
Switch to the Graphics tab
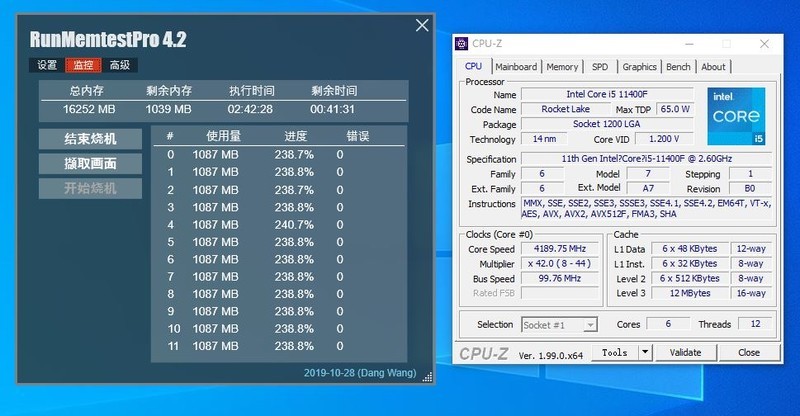[639, 67]
